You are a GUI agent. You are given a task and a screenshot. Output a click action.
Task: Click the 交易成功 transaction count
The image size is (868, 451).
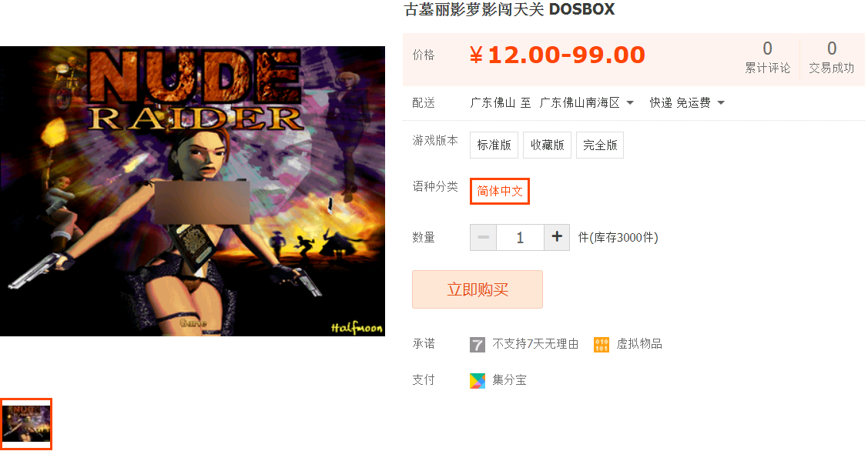click(x=832, y=57)
